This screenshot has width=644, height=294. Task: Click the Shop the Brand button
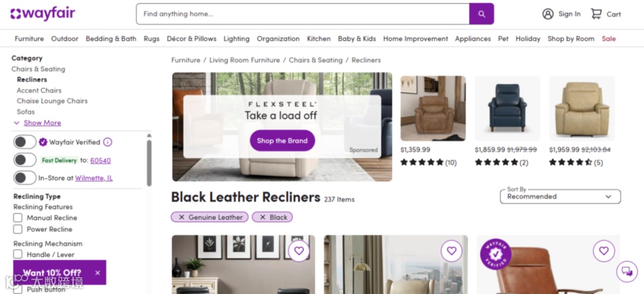282,140
